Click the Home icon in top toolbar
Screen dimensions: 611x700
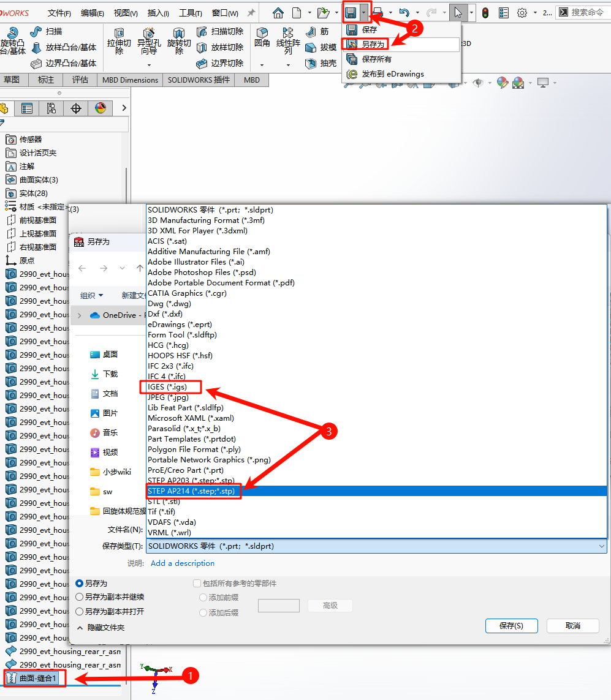(278, 13)
